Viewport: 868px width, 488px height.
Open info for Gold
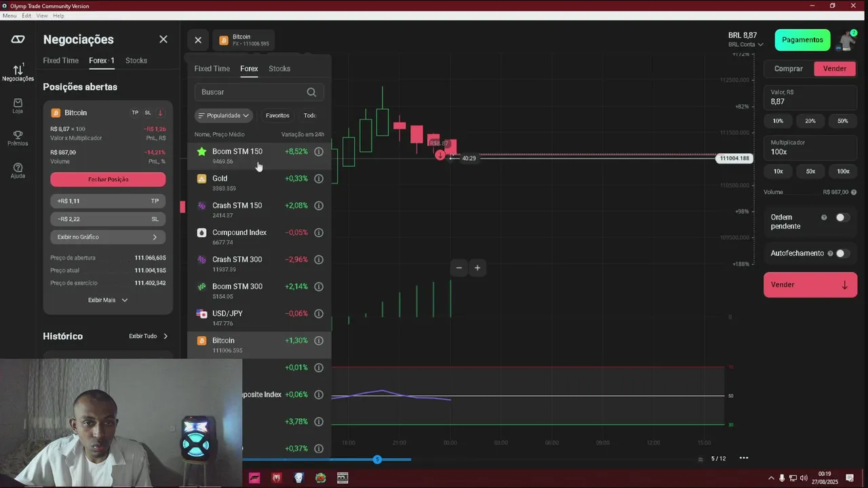[x=319, y=179]
